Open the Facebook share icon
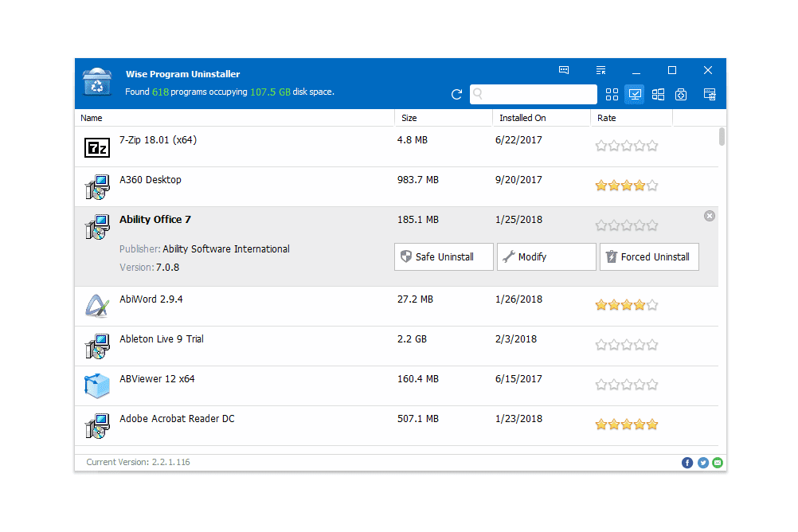 pyautogui.click(x=687, y=463)
